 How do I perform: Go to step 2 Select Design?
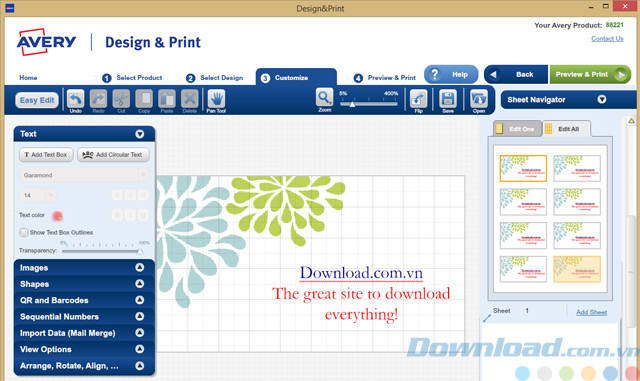tap(214, 78)
